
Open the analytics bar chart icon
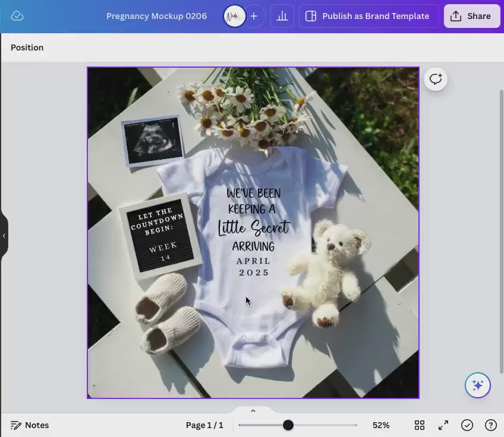click(282, 16)
